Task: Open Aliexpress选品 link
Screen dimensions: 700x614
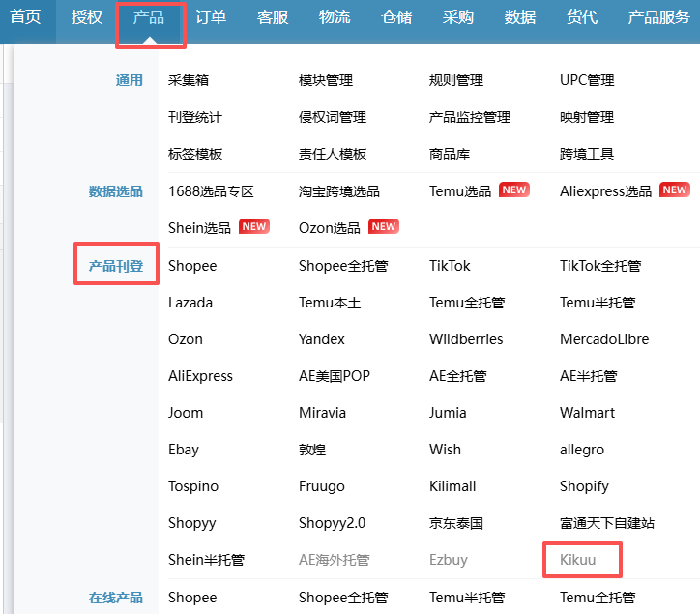Action: (x=605, y=191)
